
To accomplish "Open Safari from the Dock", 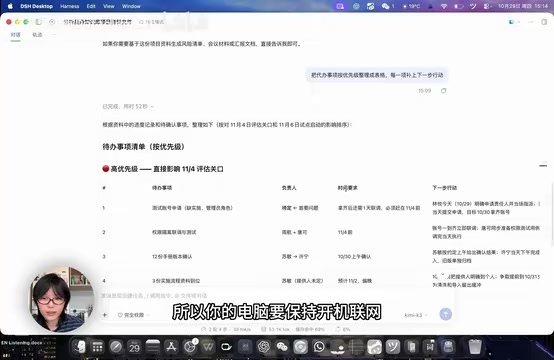I will tap(116, 347).
